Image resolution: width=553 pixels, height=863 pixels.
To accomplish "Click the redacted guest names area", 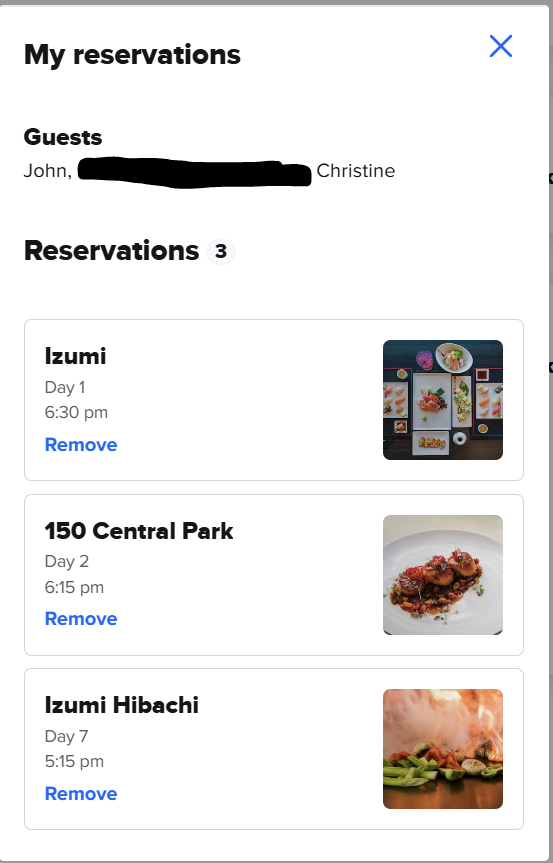I will point(194,172).
